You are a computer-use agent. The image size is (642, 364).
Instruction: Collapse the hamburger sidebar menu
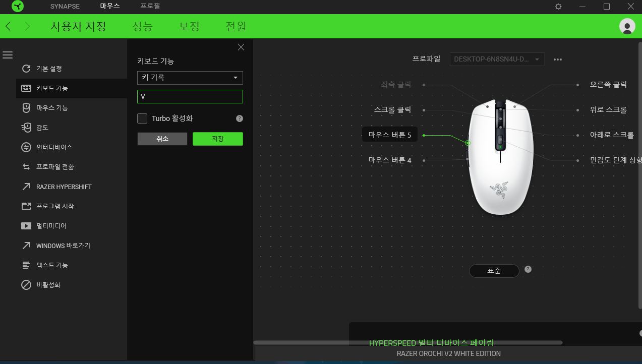8,55
